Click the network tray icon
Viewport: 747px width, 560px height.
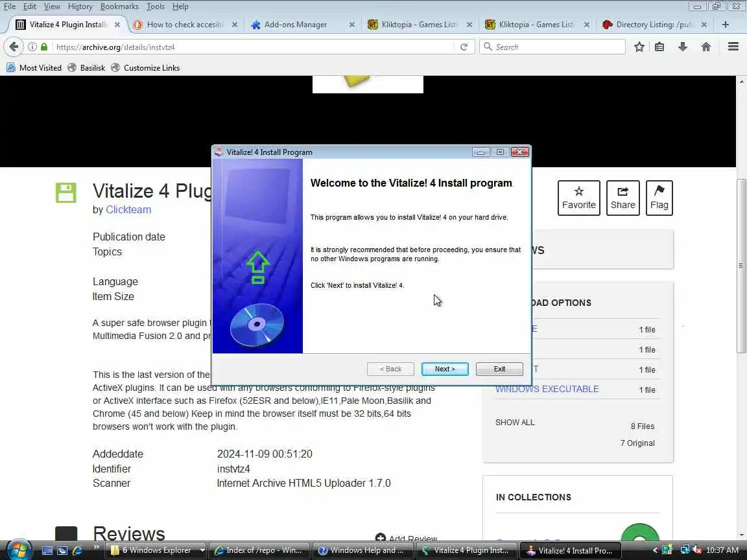pos(685,550)
